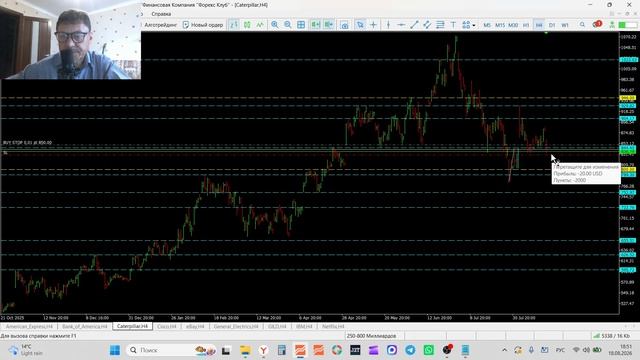Open Telegram from taskbar
The height and width of the screenshot is (360, 640).
pos(410,350)
